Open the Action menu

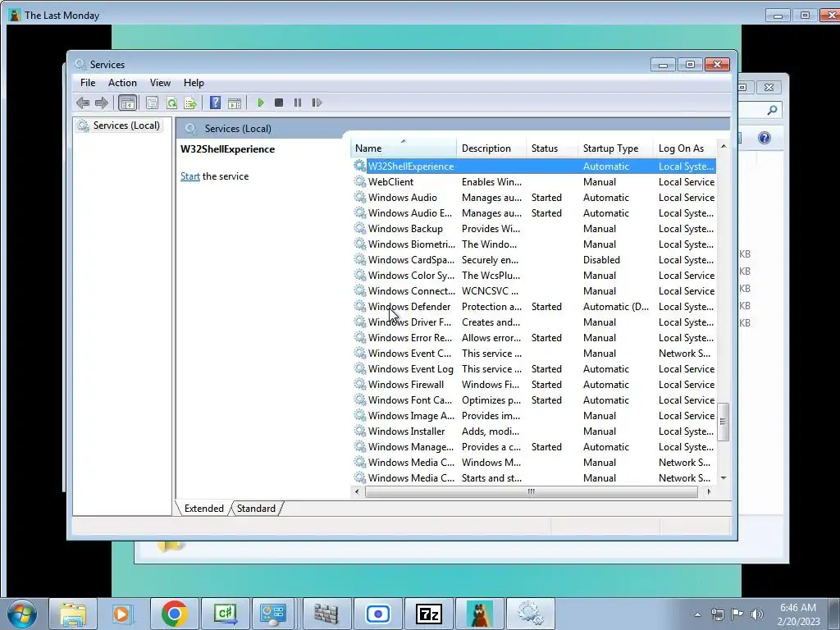122,83
